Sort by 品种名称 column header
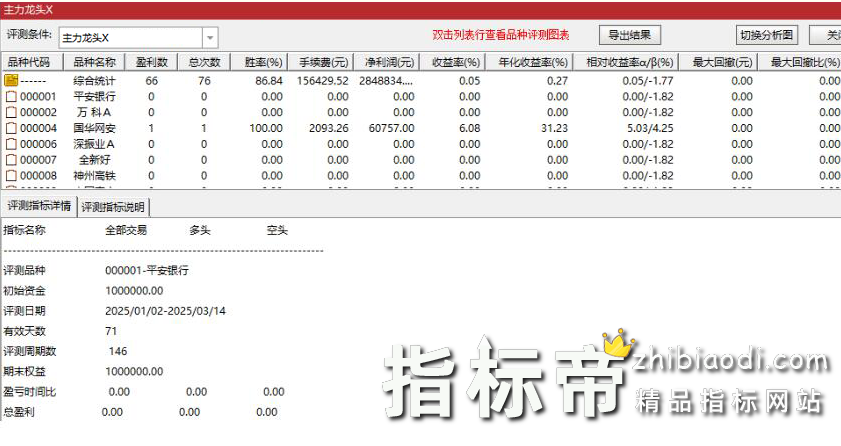The height and width of the screenshot is (446, 841). pyautogui.click(x=94, y=62)
